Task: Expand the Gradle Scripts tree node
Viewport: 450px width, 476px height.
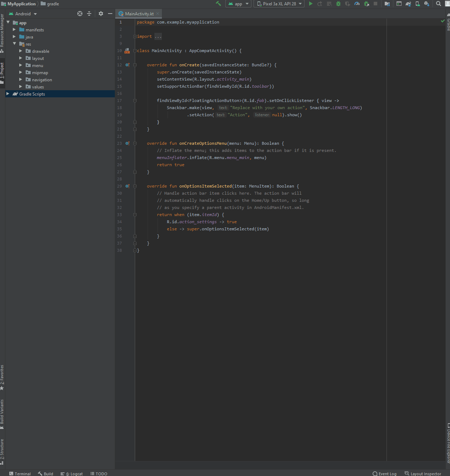Action: point(8,94)
